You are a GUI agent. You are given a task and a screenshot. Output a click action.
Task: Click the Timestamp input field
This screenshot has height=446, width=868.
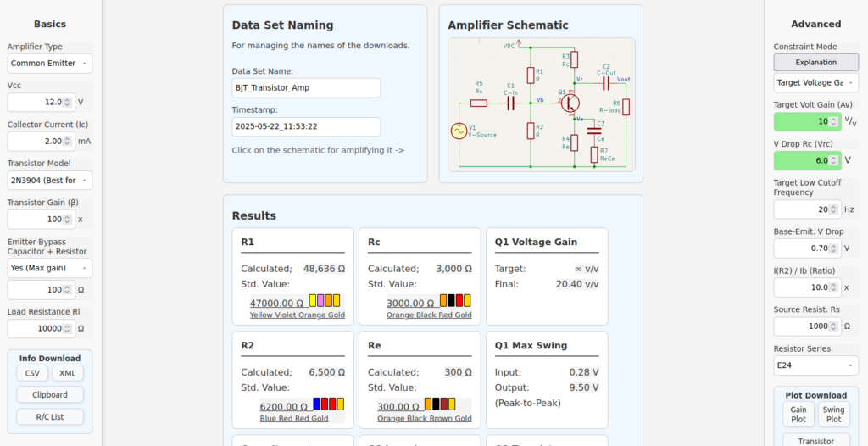click(306, 126)
